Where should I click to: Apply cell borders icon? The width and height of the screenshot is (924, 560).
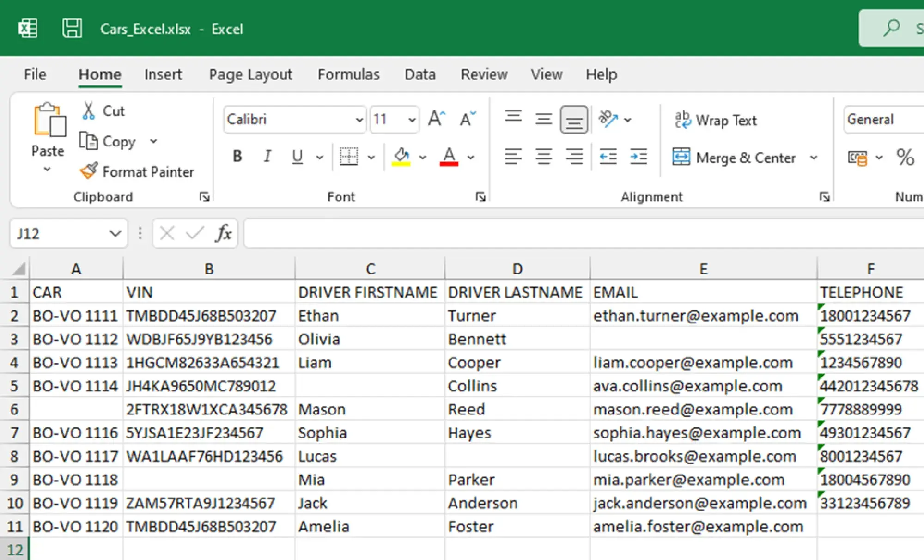tap(349, 157)
